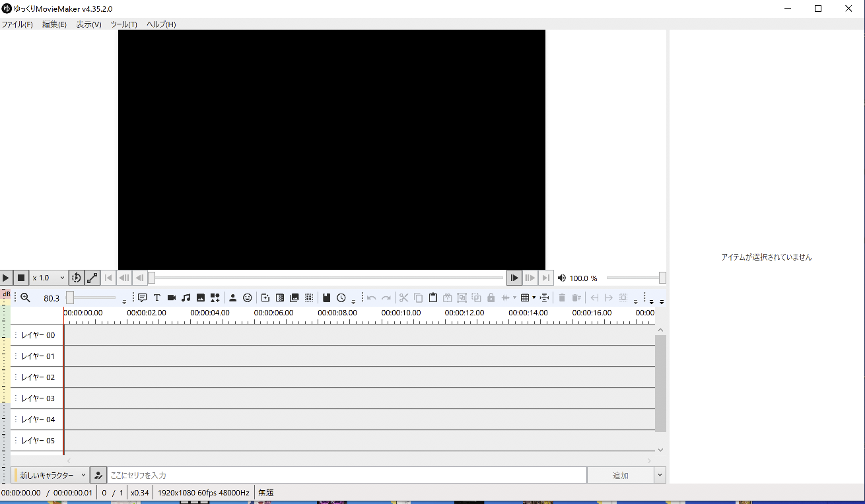865x504 pixels.
Task: Add a video item via camera icon
Action: coord(172,298)
